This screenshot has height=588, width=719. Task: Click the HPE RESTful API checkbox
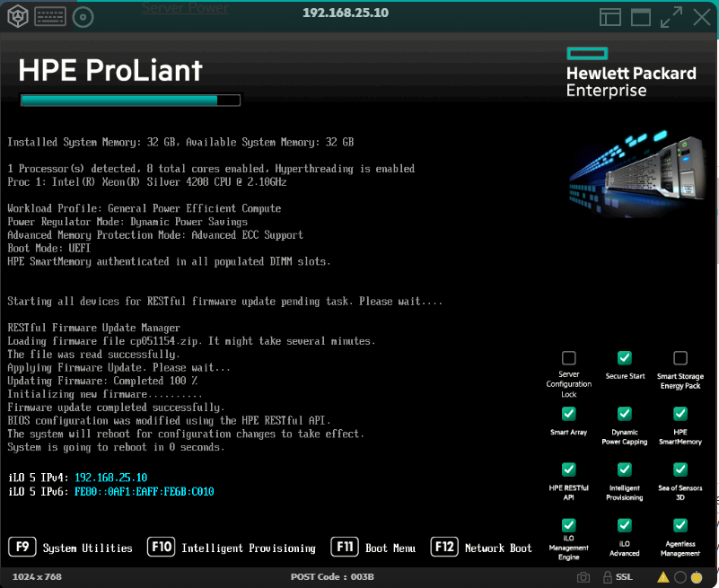point(568,470)
